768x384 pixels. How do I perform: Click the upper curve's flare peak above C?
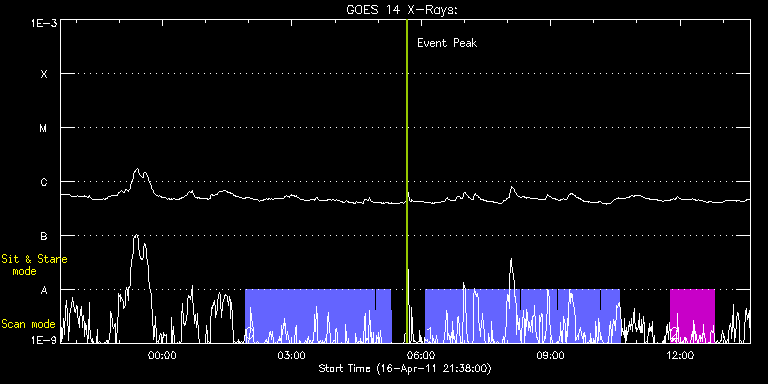(137, 169)
